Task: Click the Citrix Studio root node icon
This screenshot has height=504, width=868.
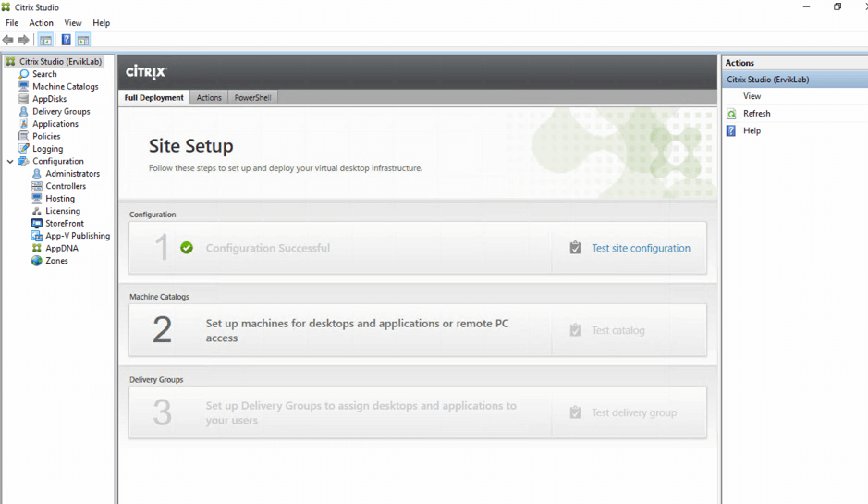Action: click(10, 61)
